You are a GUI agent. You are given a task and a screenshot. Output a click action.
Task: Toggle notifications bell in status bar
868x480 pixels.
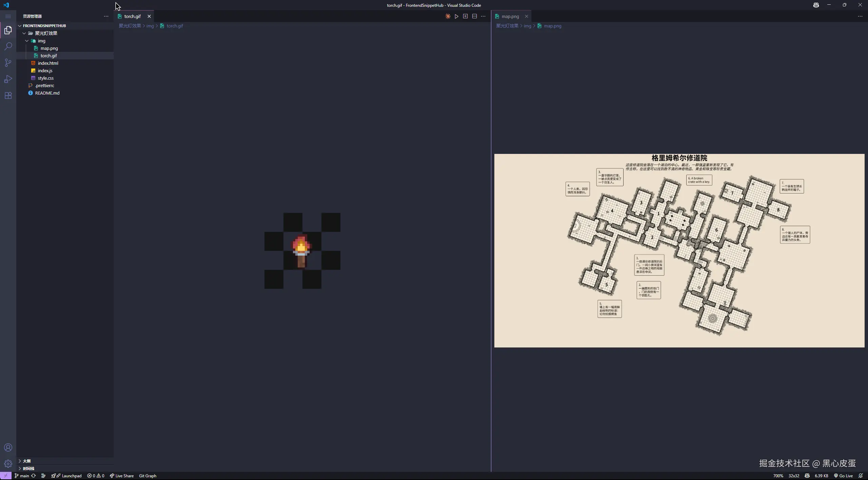tap(861, 476)
